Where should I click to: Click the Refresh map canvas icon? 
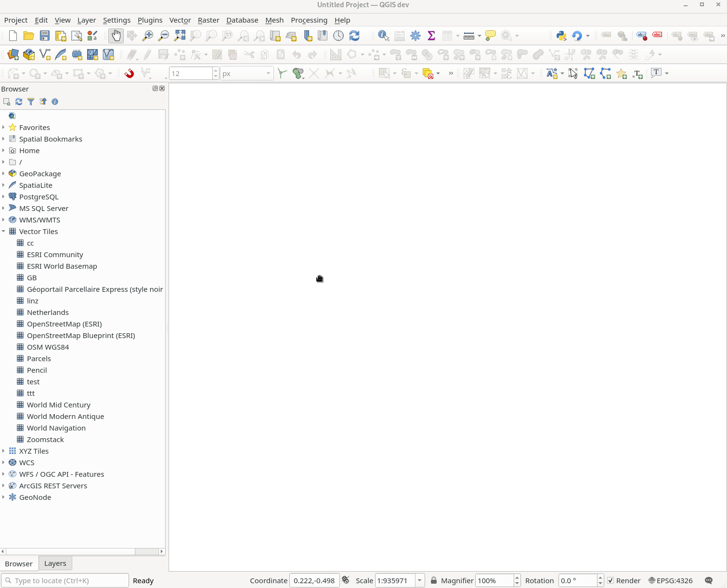(354, 36)
